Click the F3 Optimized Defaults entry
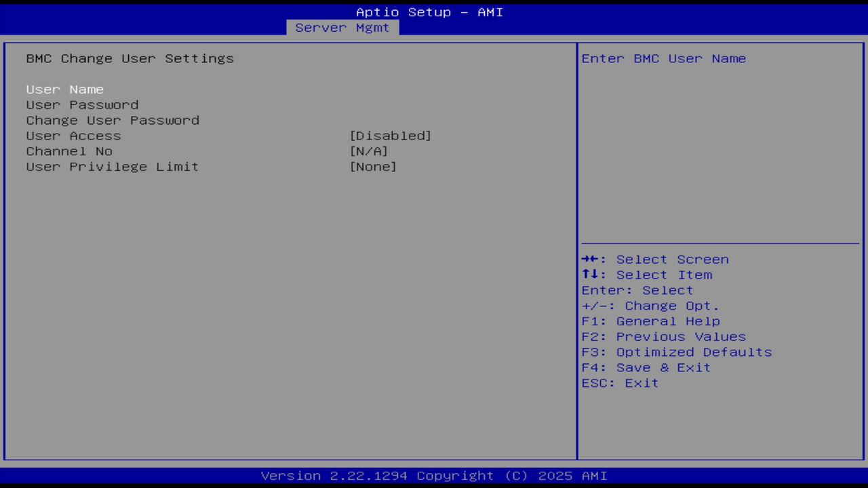The height and width of the screenshot is (488, 868). click(676, 352)
